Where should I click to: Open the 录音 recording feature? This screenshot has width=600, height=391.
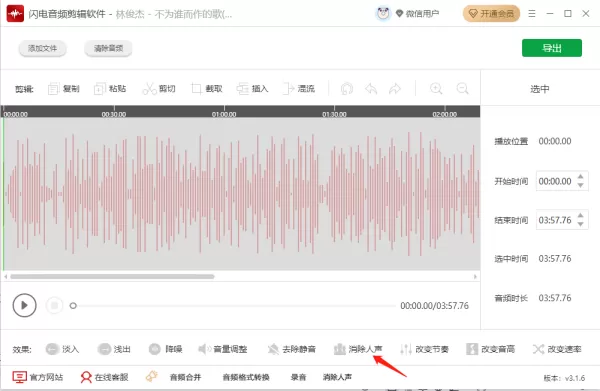[x=298, y=377]
